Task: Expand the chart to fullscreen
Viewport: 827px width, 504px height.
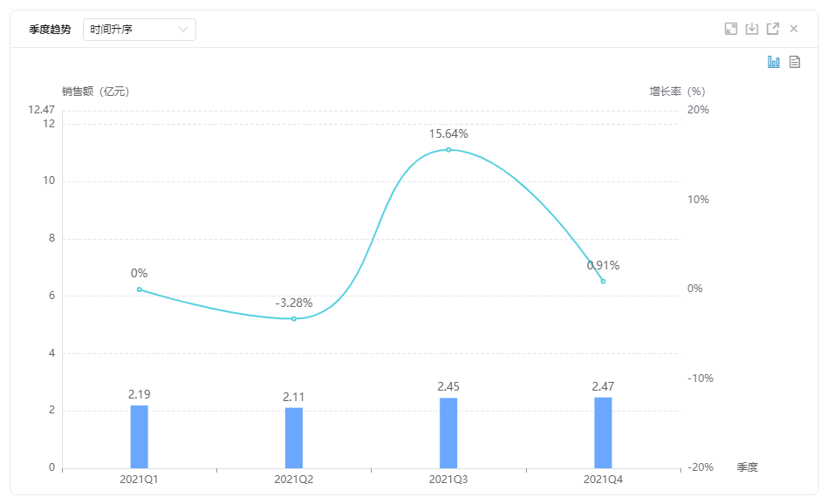Action: (x=731, y=29)
